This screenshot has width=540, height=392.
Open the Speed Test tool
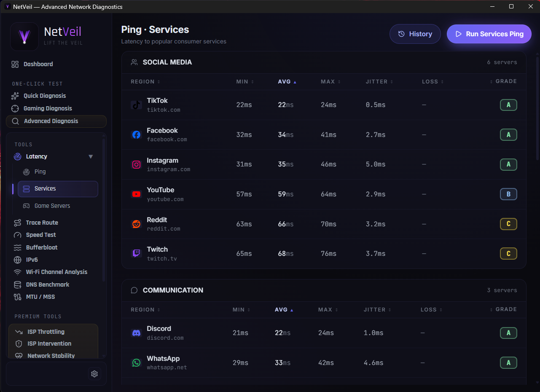point(41,235)
